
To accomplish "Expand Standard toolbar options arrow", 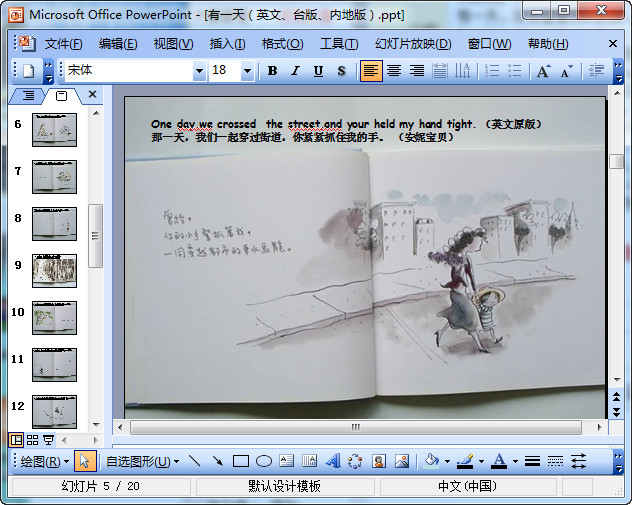I will point(48,71).
